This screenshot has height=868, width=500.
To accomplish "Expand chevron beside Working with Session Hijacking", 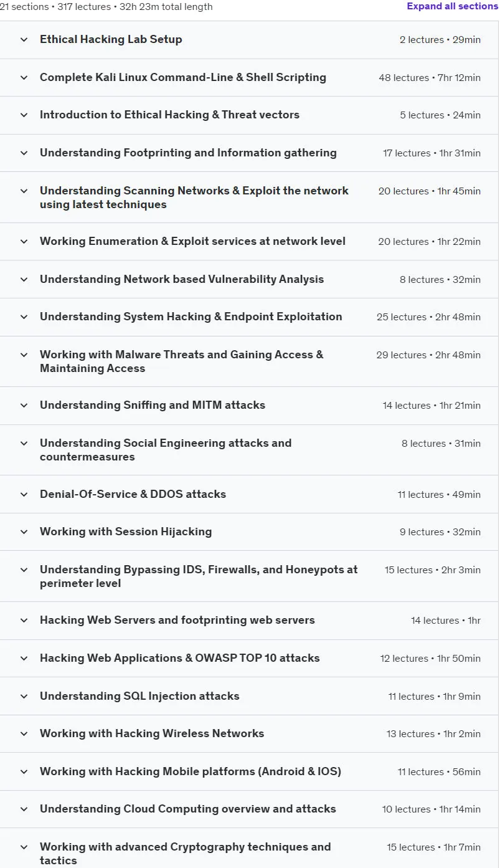I will coord(24,532).
